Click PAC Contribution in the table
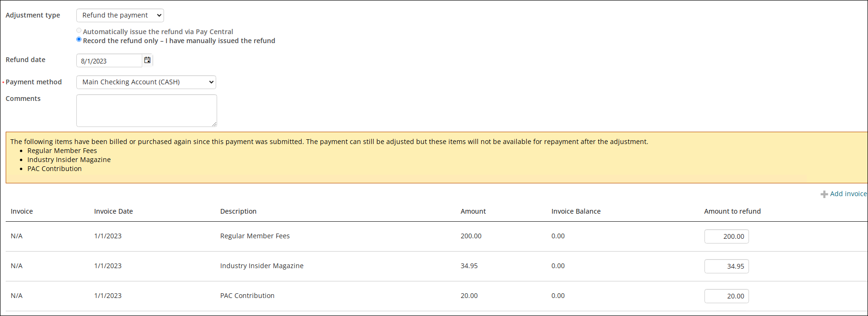The image size is (868, 316). pyautogui.click(x=247, y=296)
